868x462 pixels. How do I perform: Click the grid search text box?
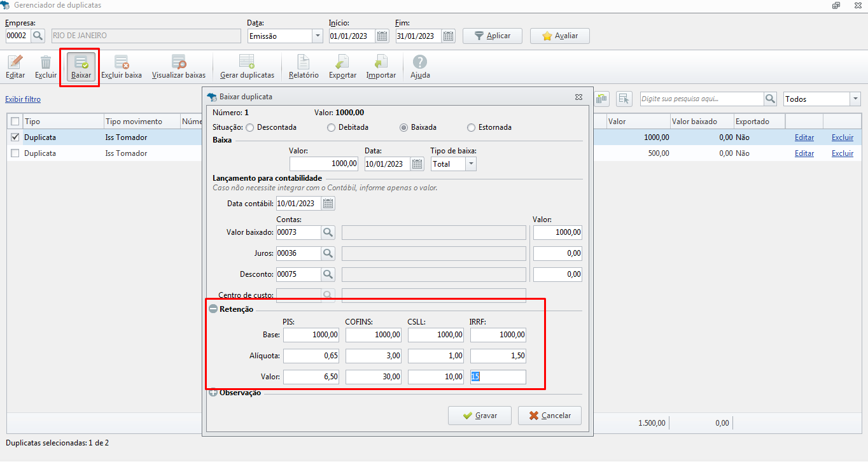pos(702,99)
